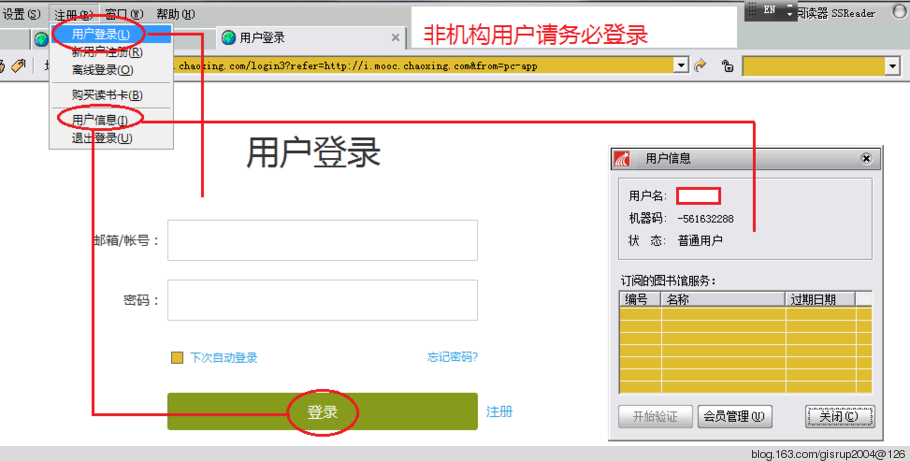Click the EN language indicator
This screenshot has width=910, height=461.
(x=769, y=9)
